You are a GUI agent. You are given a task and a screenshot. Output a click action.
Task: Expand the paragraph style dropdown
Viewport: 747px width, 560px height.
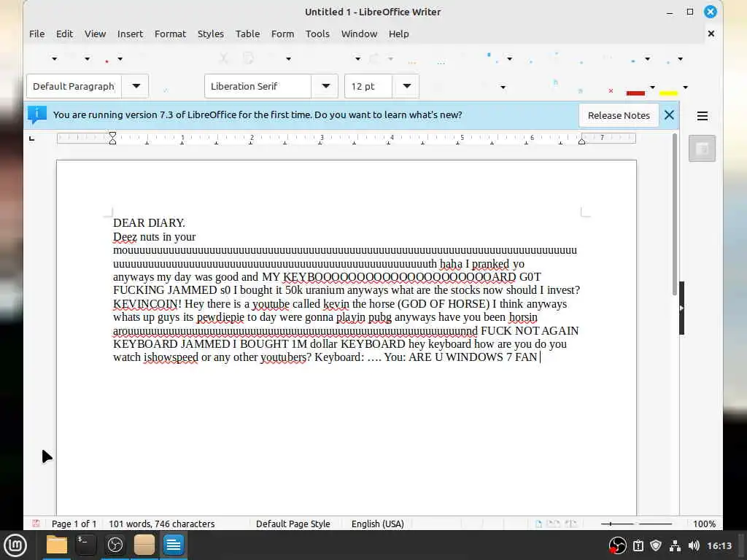point(136,86)
